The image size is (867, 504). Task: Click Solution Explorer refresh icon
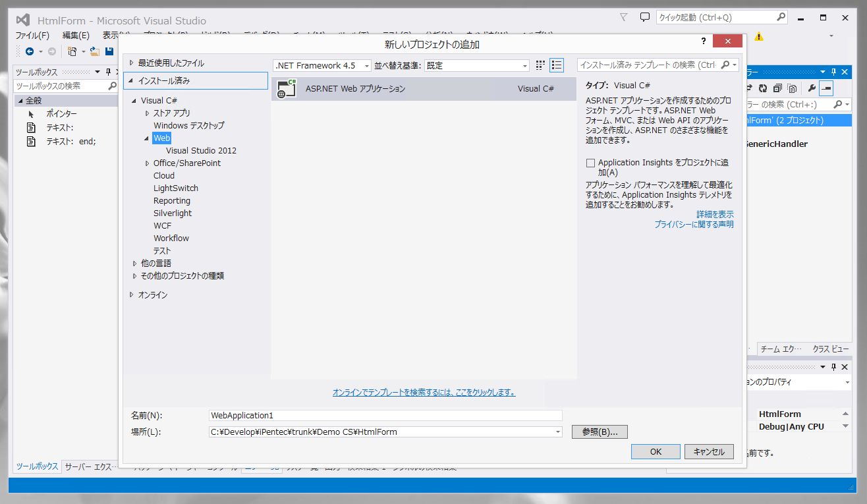pyautogui.click(x=763, y=88)
